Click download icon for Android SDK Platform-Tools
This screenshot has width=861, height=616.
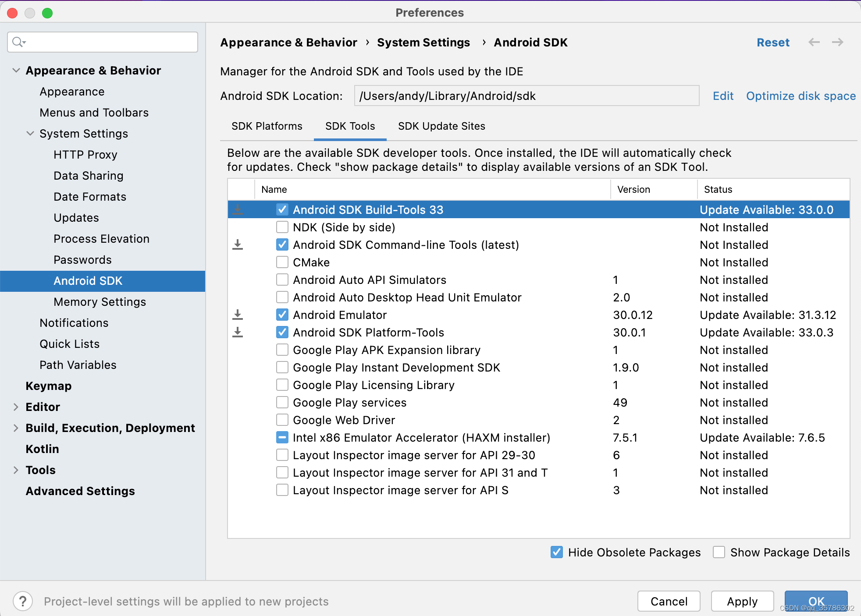(238, 332)
